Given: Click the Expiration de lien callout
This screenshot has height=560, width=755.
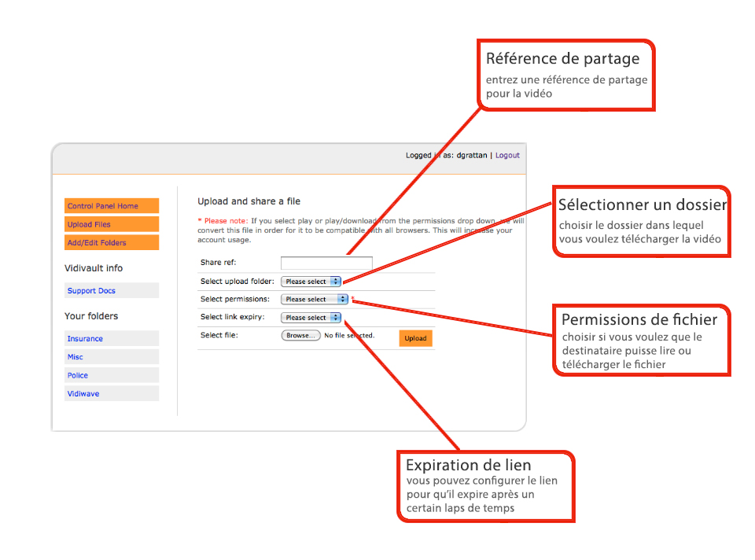Looking at the screenshot, I should 484,485.
